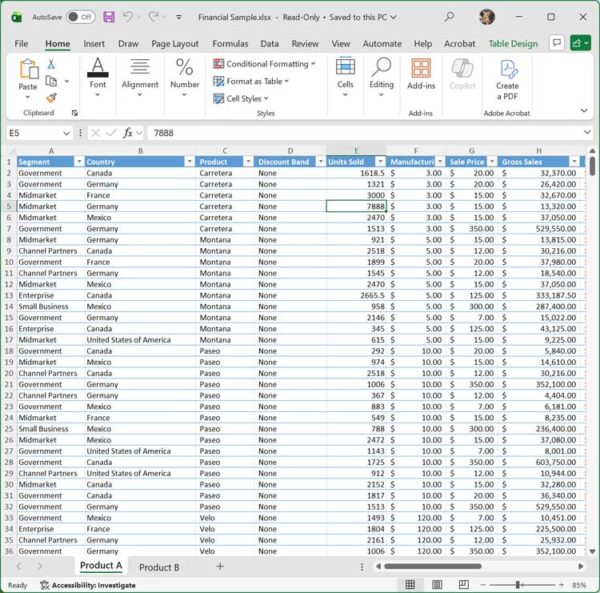Switch to the Insert ribbon tab
The height and width of the screenshot is (593, 600).
pyautogui.click(x=94, y=44)
